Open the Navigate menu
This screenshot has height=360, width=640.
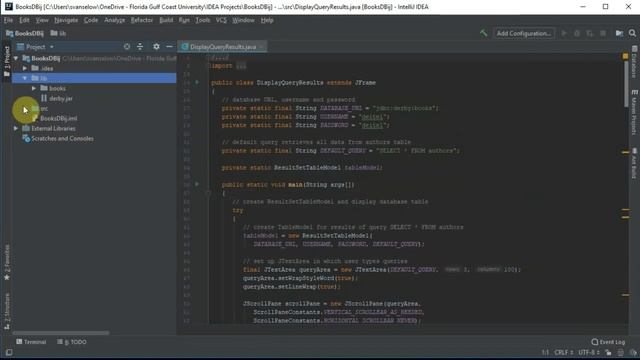[66, 20]
